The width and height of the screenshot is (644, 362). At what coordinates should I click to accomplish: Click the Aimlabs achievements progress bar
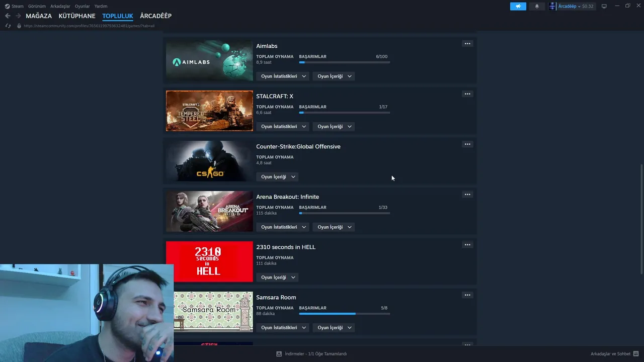tap(344, 62)
